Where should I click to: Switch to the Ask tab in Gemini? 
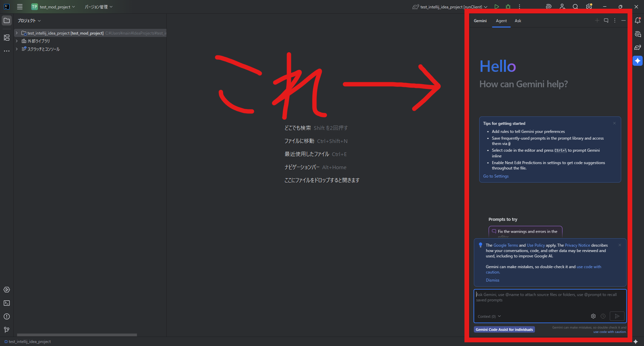[518, 21]
